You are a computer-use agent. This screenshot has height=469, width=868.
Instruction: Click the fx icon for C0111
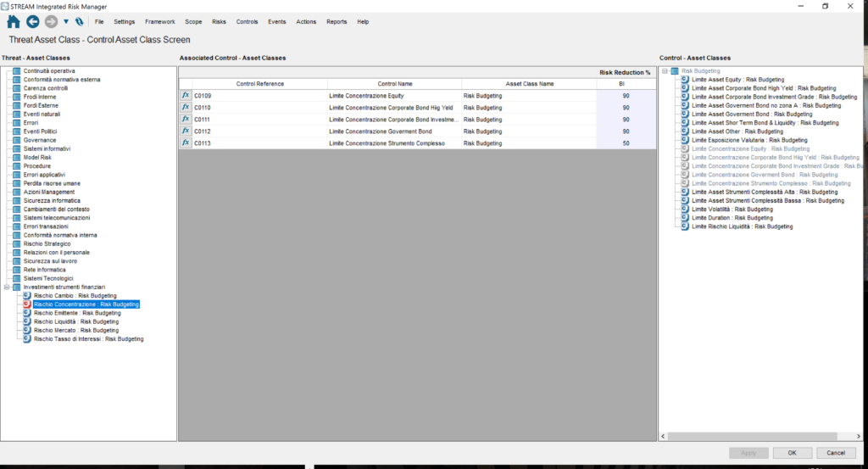tap(186, 119)
